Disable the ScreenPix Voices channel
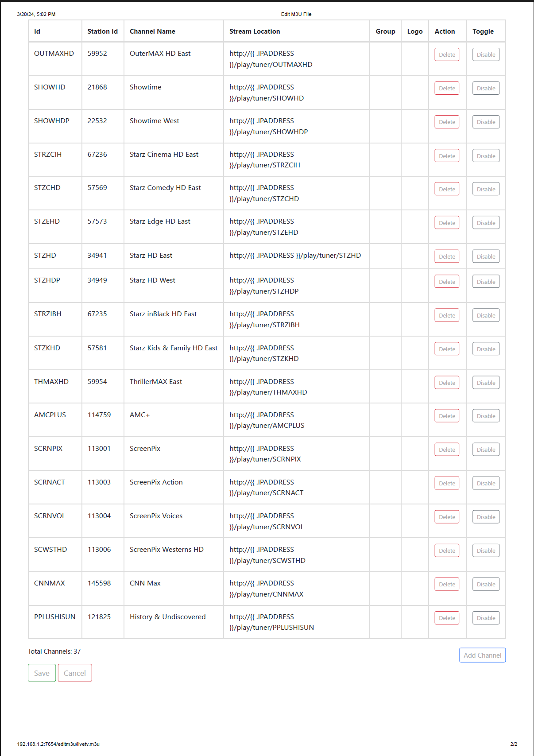This screenshot has height=756, width=534. [x=486, y=517]
